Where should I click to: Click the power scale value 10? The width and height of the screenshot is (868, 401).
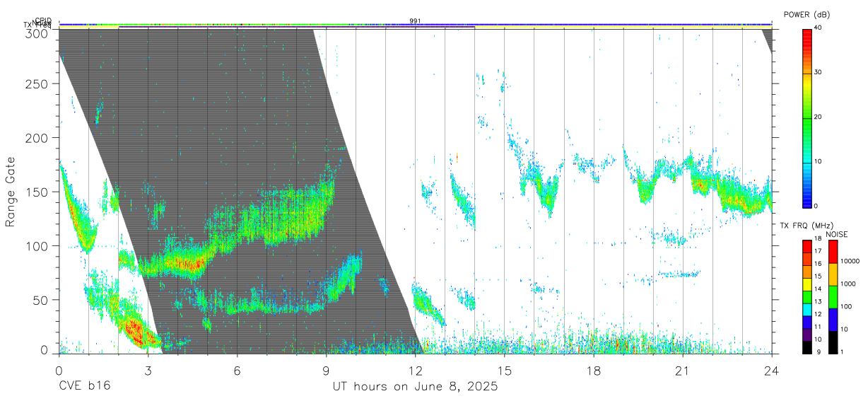819,162
